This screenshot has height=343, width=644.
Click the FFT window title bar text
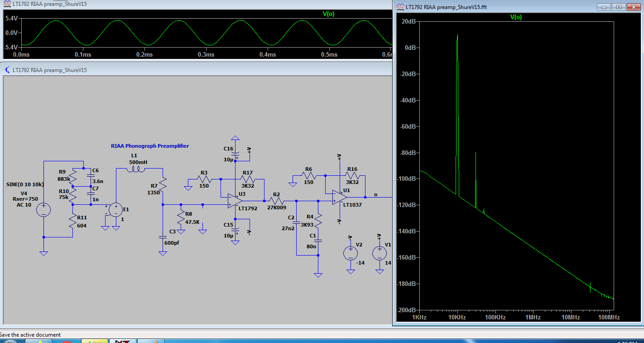point(446,7)
